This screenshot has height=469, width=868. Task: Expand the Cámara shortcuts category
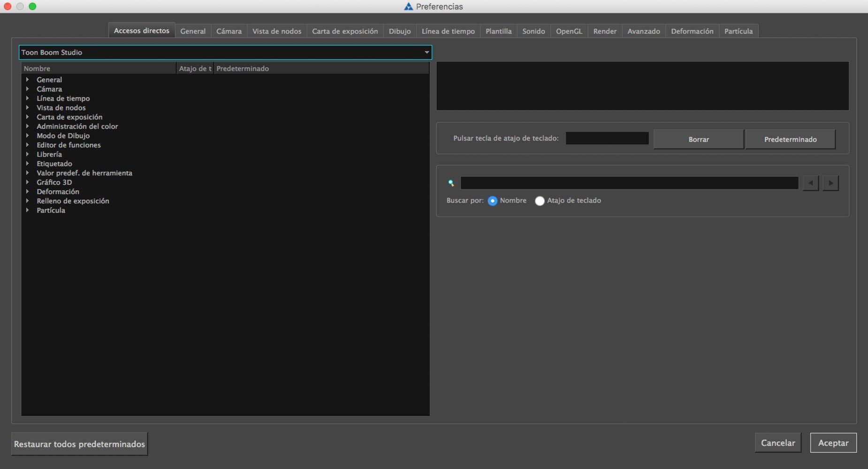(28, 89)
